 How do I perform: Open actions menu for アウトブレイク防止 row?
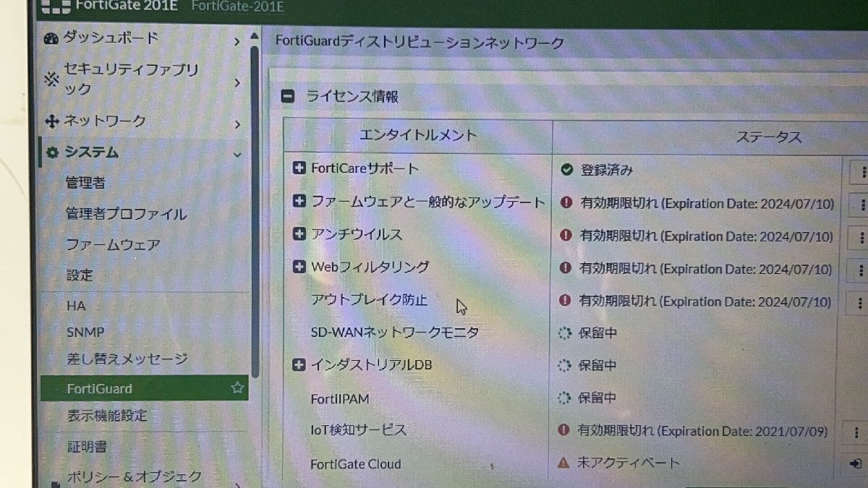tap(859, 302)
